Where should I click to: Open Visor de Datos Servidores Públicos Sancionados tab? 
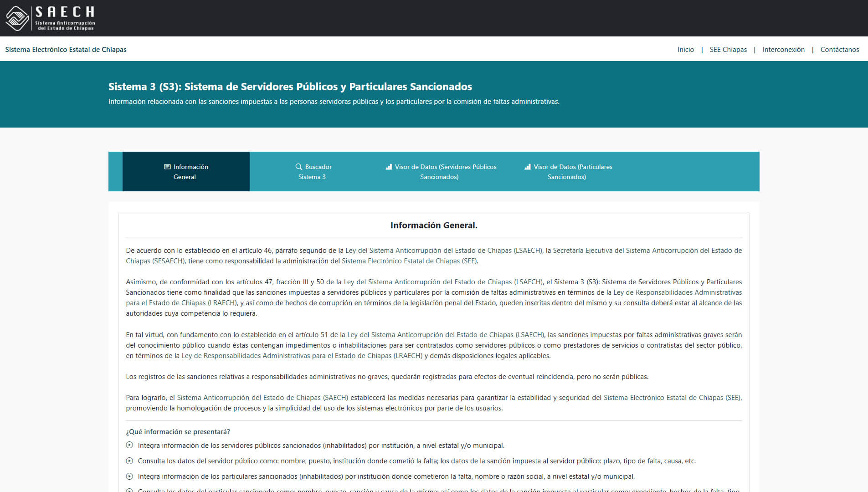[x=441, y=171]
